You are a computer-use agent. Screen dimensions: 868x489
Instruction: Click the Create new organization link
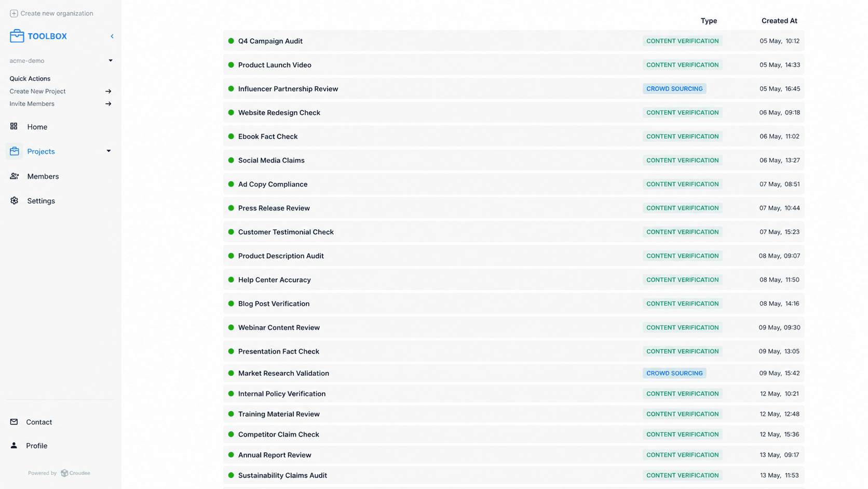(x=57, y=14)
